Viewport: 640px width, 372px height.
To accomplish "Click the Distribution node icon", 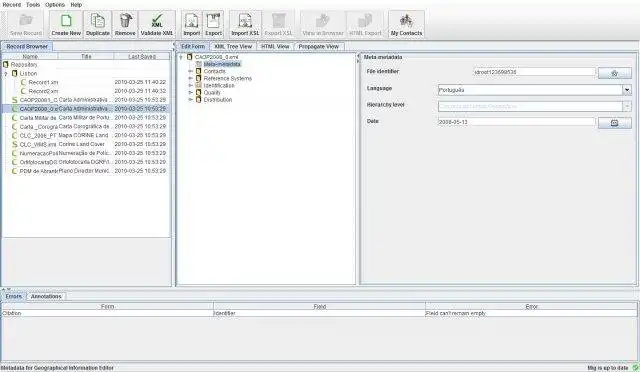I will 199,100.
